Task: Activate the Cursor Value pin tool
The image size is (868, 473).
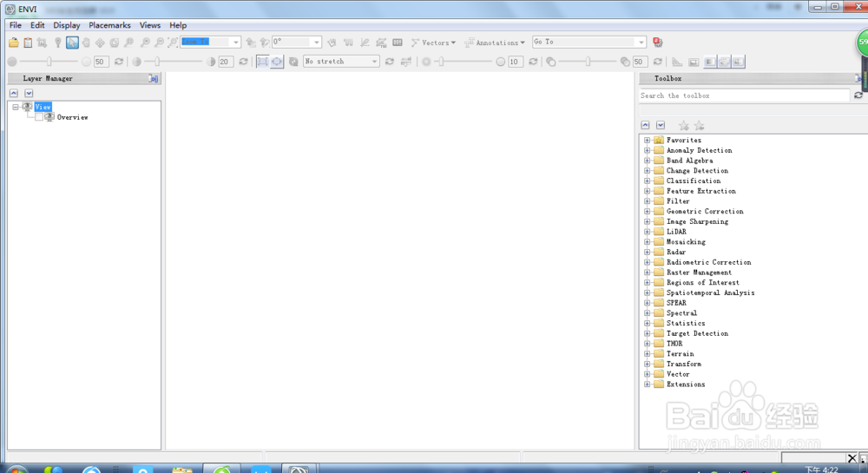Action: click(57, 43)
